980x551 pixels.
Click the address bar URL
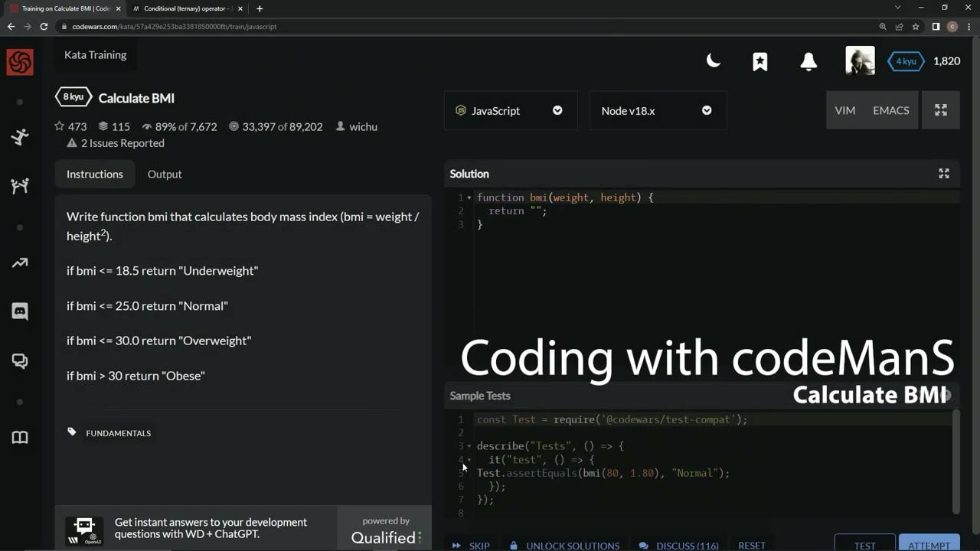[x=175, y=26]
